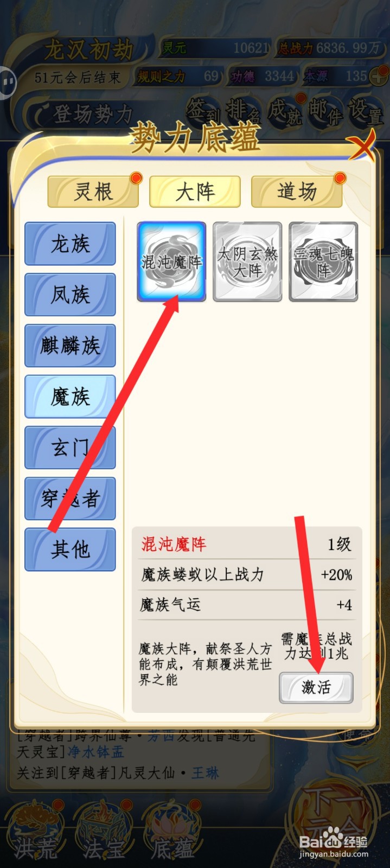Open the 法宝 bottom icon

(104, 830)
